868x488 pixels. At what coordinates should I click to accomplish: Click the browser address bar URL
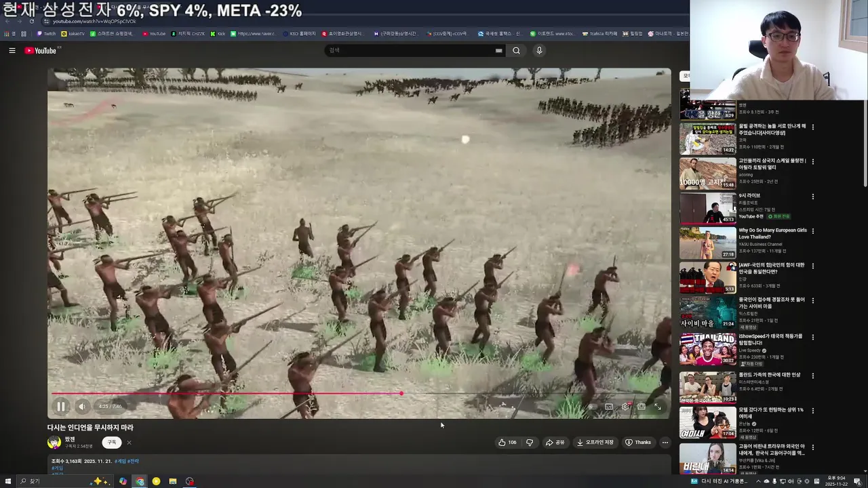click(x=94, y=22)
